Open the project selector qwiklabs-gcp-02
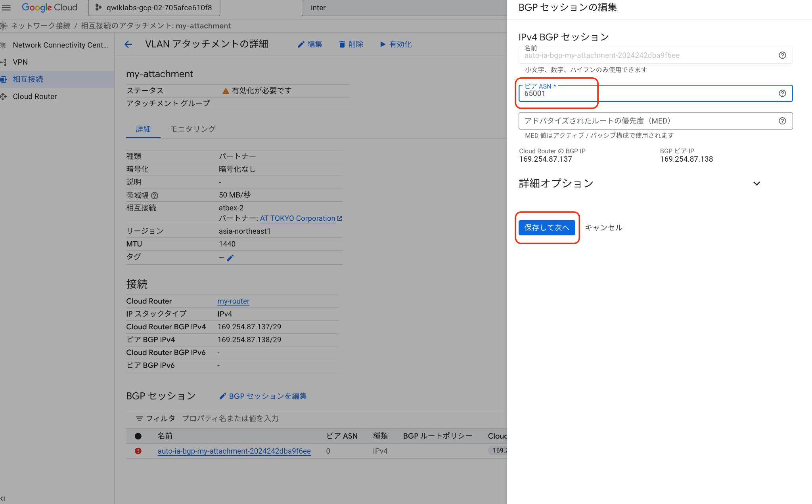 click(154, 8)
